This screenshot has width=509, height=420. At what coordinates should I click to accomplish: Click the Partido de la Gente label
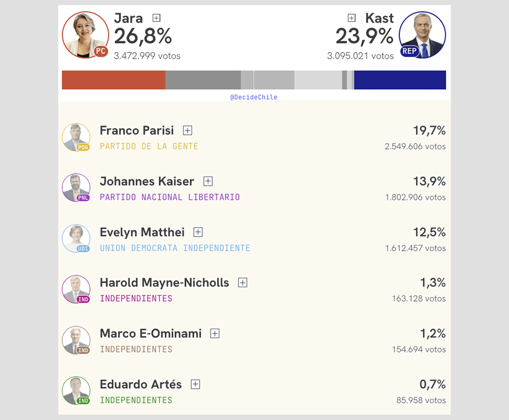pos(149,146)
